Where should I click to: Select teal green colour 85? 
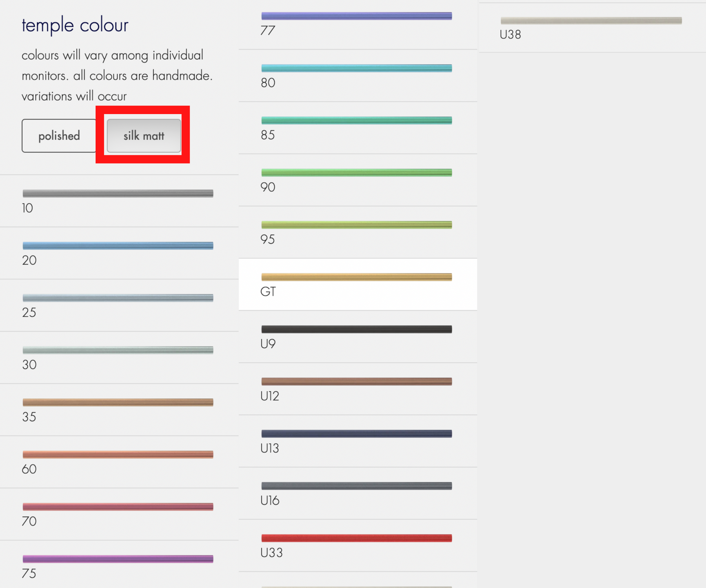[357, 127]
